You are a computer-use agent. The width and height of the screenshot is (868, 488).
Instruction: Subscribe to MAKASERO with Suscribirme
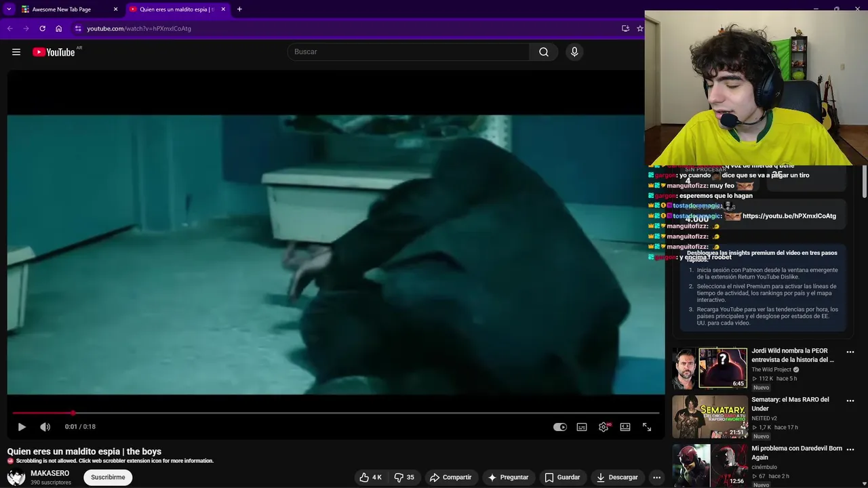[x=108, y=477]
